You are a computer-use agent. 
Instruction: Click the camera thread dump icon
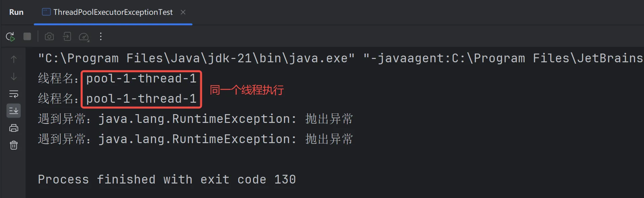coord(49,36)
